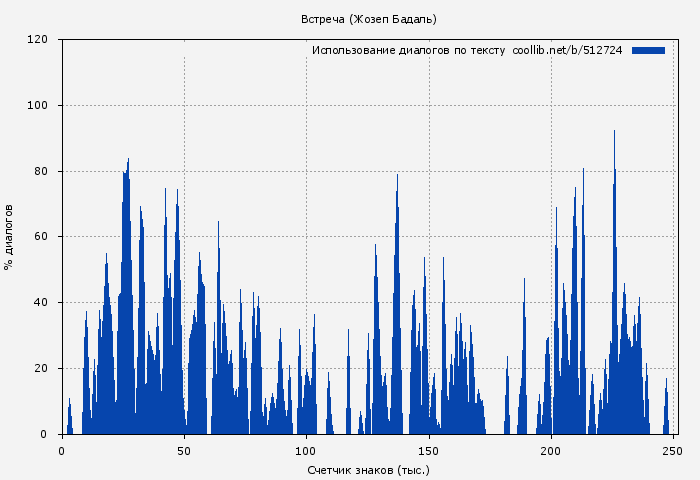
Task: Select the 'Счетчик знаков (тыс.)' axis label
Action: click(x=368, y=469)
